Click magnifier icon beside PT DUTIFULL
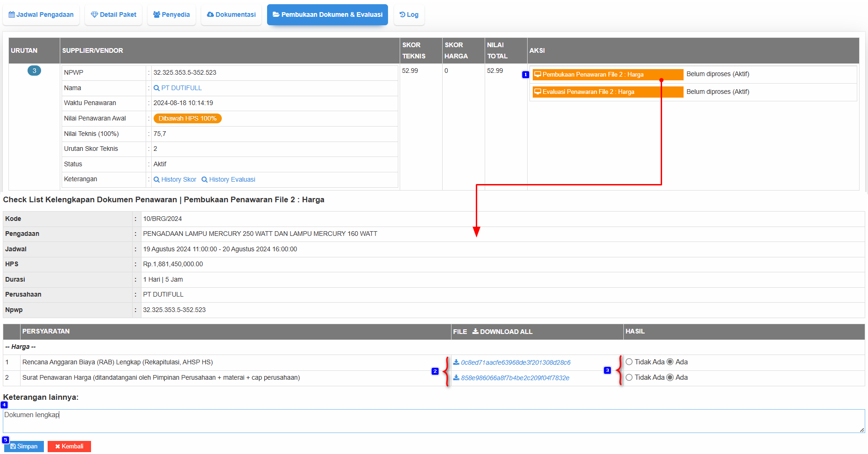Viewport: 868px width, 454px height. coord(157,88)
